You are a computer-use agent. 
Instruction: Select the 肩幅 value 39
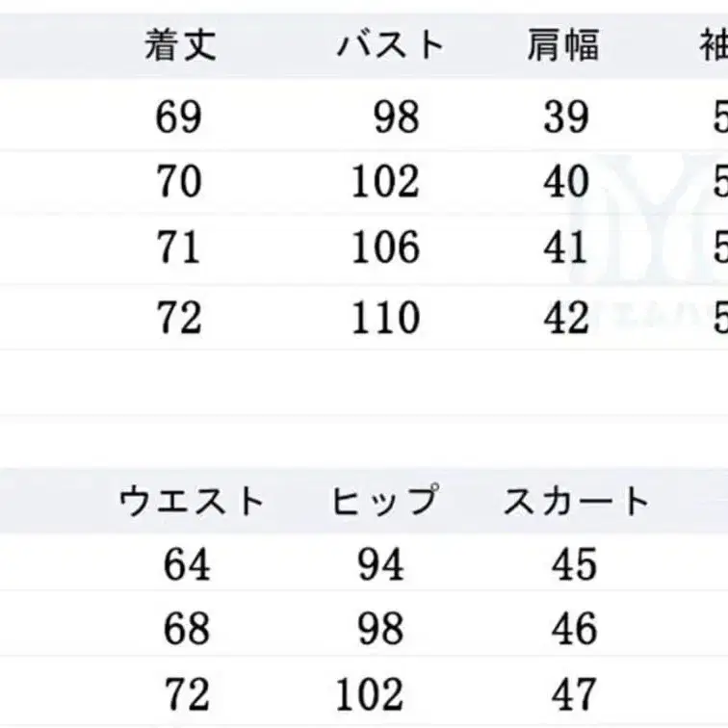[566, 117]
